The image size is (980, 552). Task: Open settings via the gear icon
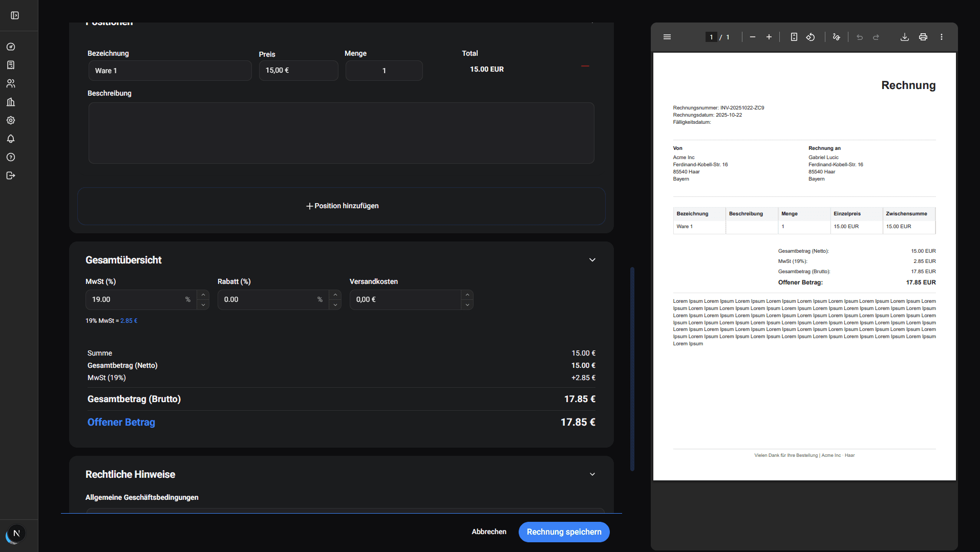[11, 120]
